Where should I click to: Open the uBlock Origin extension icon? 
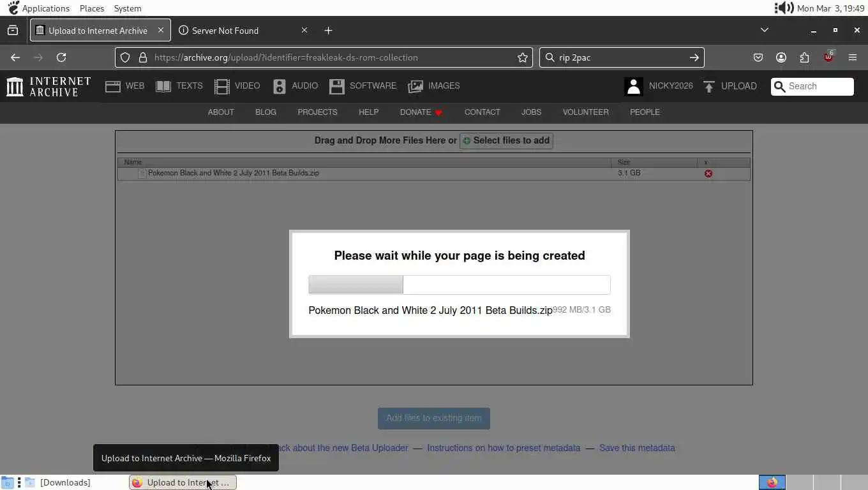point(828,56)
